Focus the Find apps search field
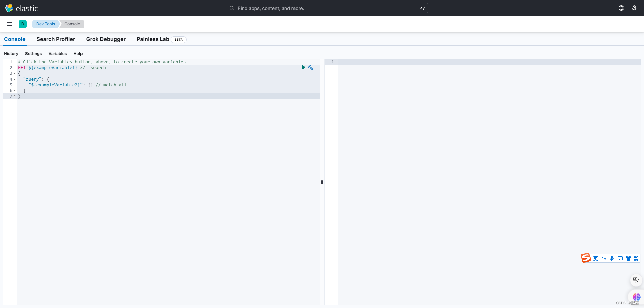This screenshot has width=644, height=308. [x=327, y=8]
